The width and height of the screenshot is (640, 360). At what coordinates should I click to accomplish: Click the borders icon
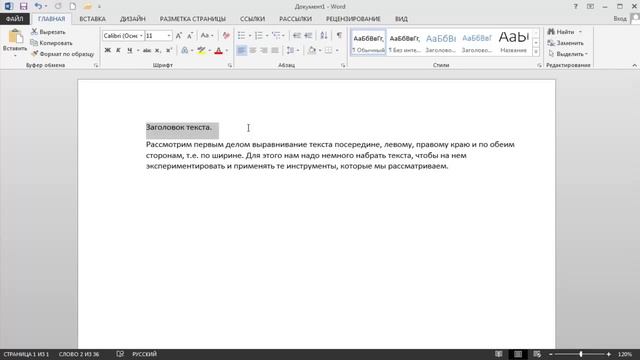click(x=329, y=50)
